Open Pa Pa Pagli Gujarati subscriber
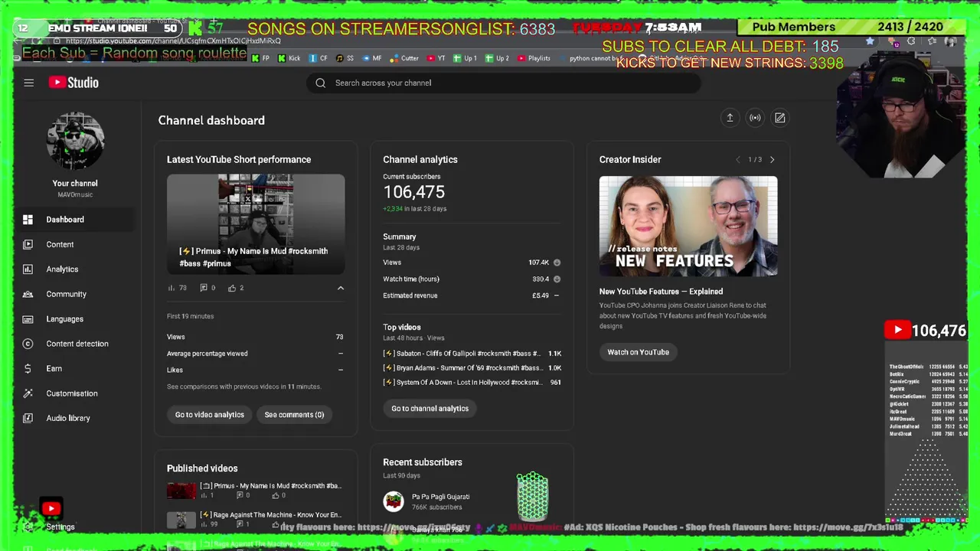 tap(440, 497)
